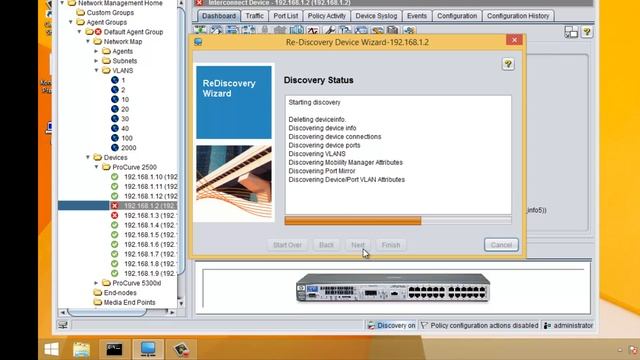Click the disabled Next button
This screenshot has height=360, width=640.
pos(358,245)
